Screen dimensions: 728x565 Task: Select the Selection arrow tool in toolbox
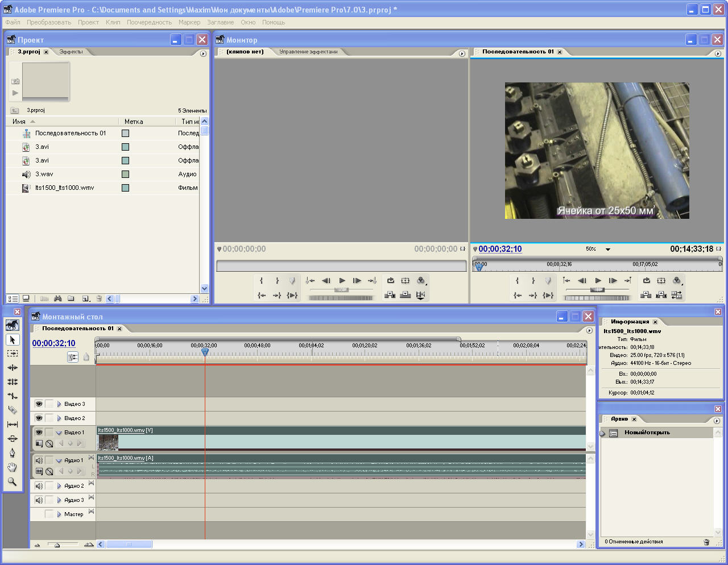pyautogui.click(x=13, y=339)
